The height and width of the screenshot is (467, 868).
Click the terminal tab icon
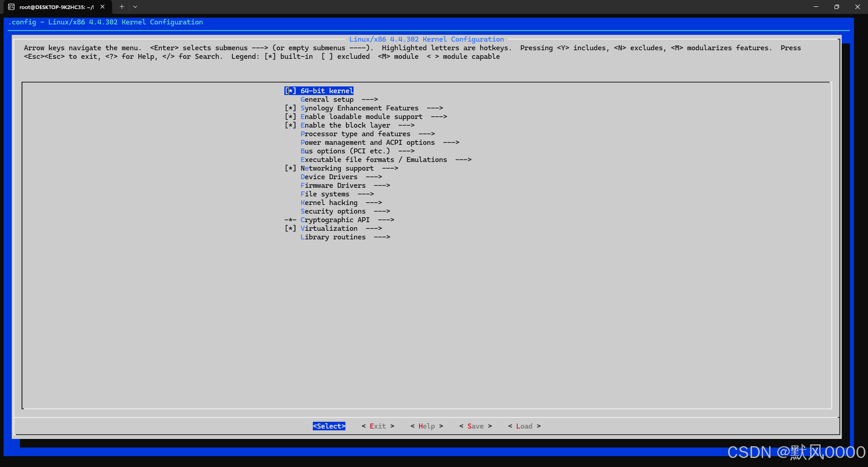[11, 7]
